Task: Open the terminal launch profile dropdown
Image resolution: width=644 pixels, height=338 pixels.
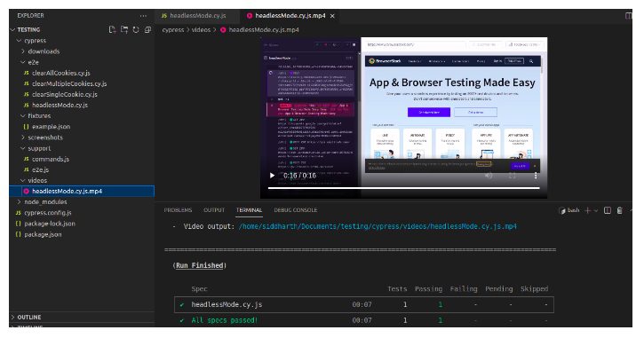Action: pos(596,210)
